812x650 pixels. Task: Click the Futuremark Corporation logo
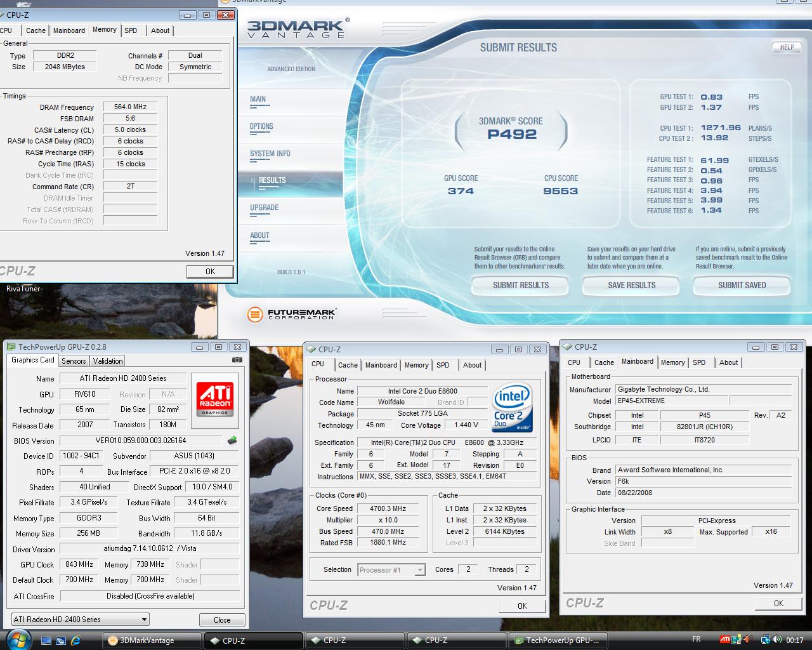click(x=291, y=314)
